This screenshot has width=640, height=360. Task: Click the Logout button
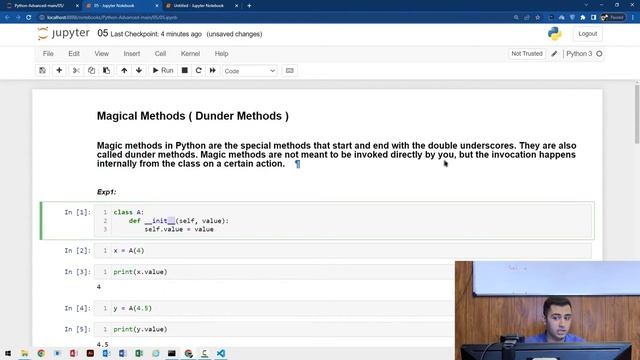pos(587,34)
